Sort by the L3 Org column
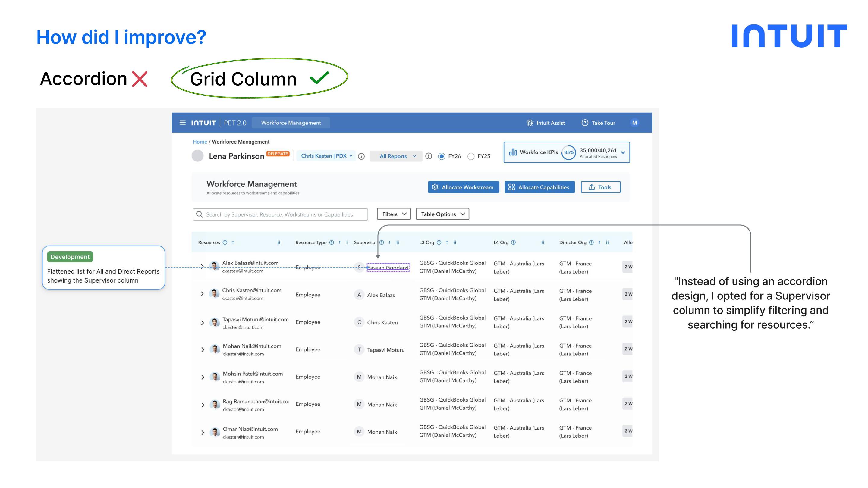This screenshot has height=488, width=868. click(x=447, y=242)
